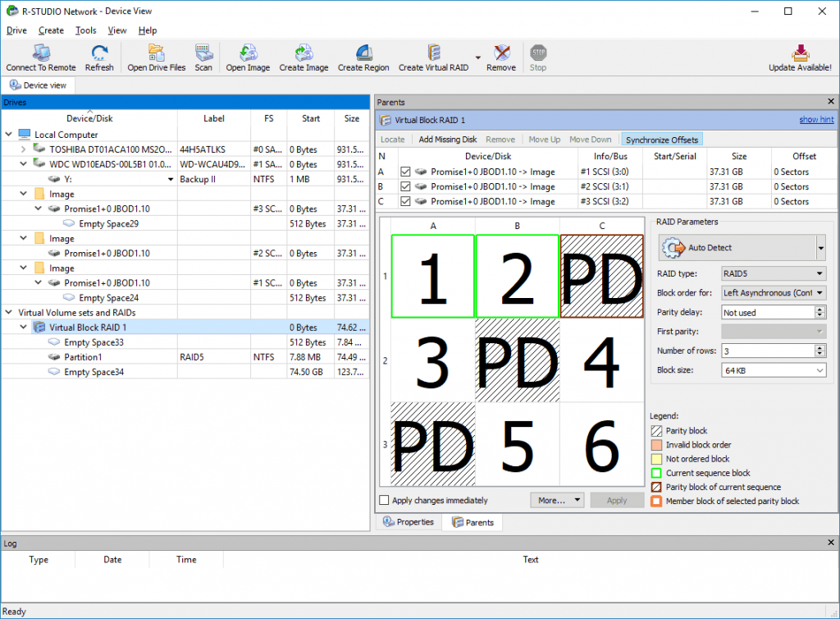This screenshot has width=840, height=619.
Task: Open the RAID type dropdown
Action: [820, 273]
